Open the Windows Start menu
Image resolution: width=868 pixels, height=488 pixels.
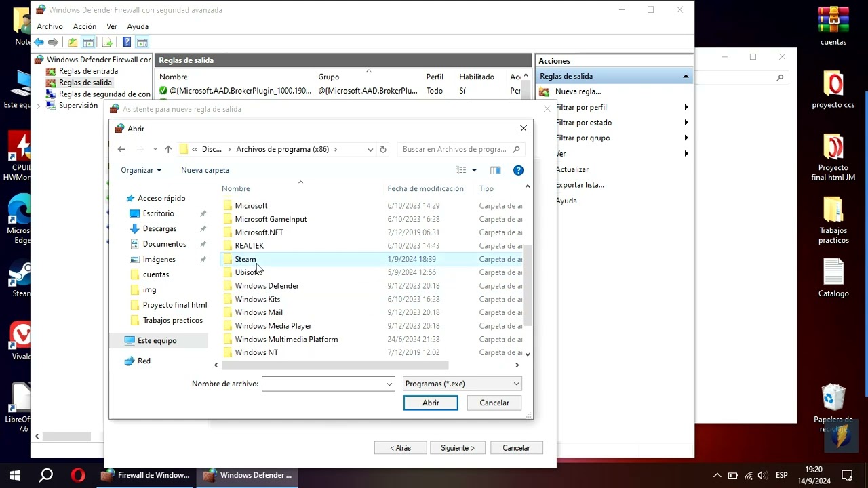(15, 475)
